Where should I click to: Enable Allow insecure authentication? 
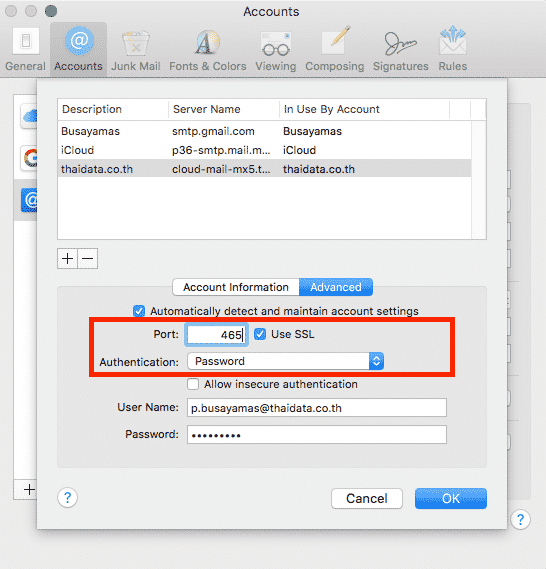[x=193, y=384]
